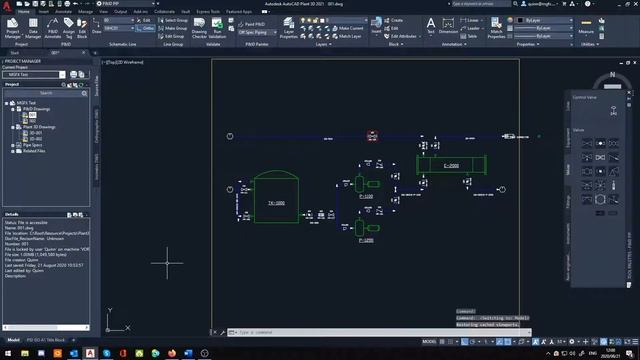This screenshot has height=360, width=640.
Task: Click the Table annotation tool
Action: point(469,36)
